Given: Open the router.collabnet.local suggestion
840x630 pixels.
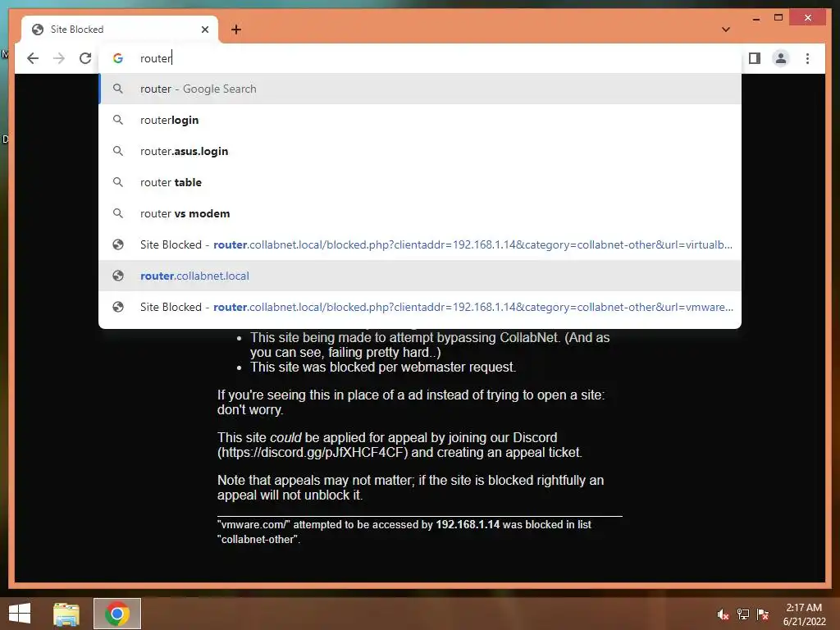Looking at the screenshot, I should click(420, 276).
